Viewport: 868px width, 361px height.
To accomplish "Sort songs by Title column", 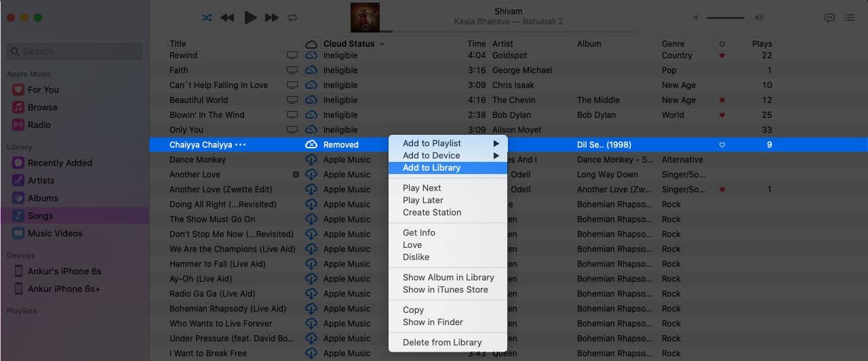I will tap(178, 43).
